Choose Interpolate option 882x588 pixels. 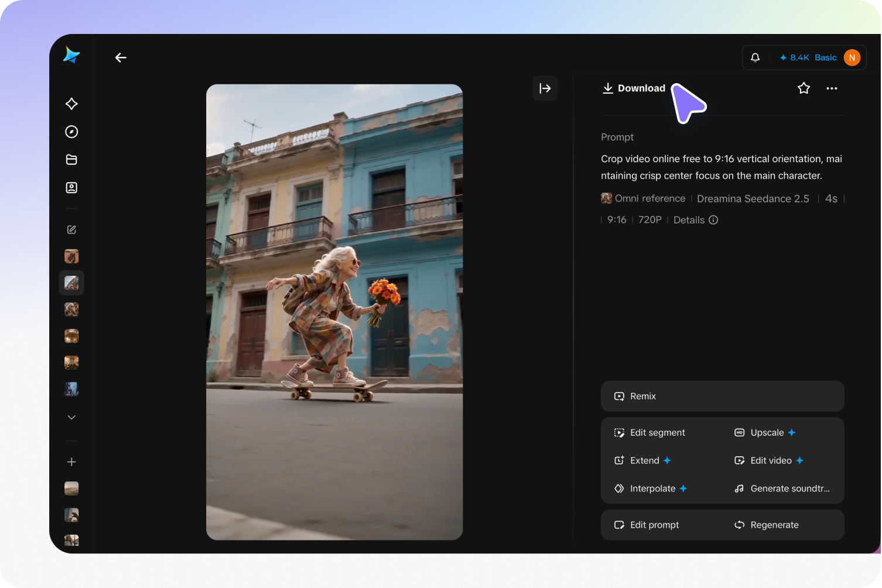coord(651,489)
